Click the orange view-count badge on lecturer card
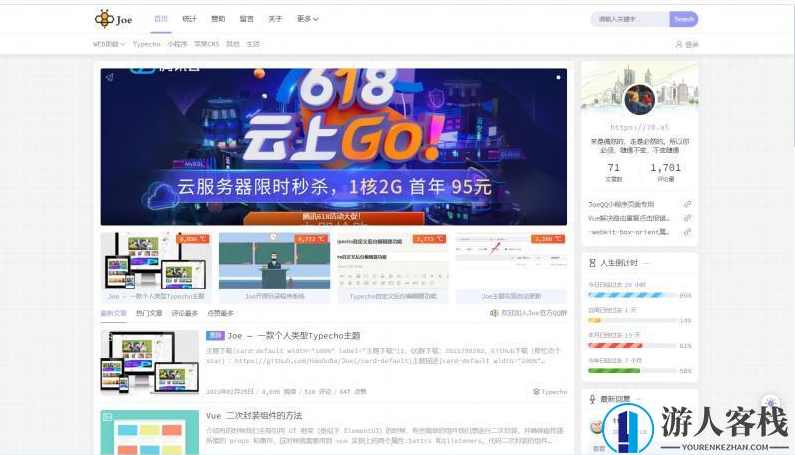795x455 pixels. [311, 239]
